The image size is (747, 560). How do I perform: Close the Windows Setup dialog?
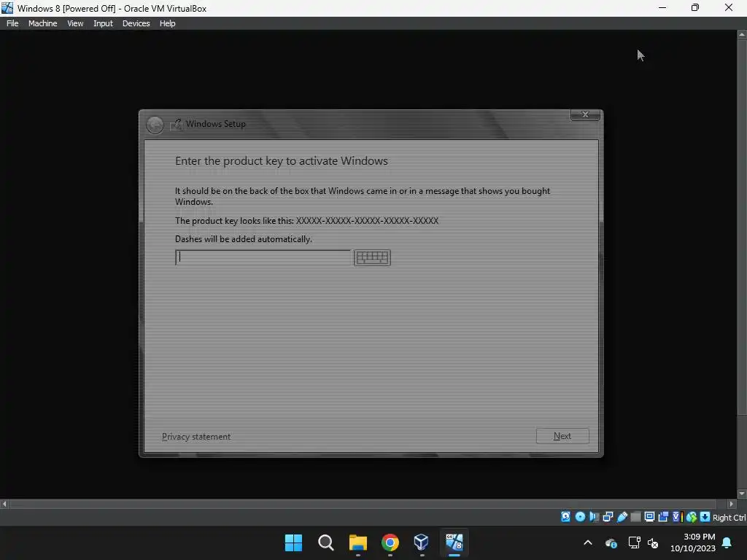coord(585,114)
